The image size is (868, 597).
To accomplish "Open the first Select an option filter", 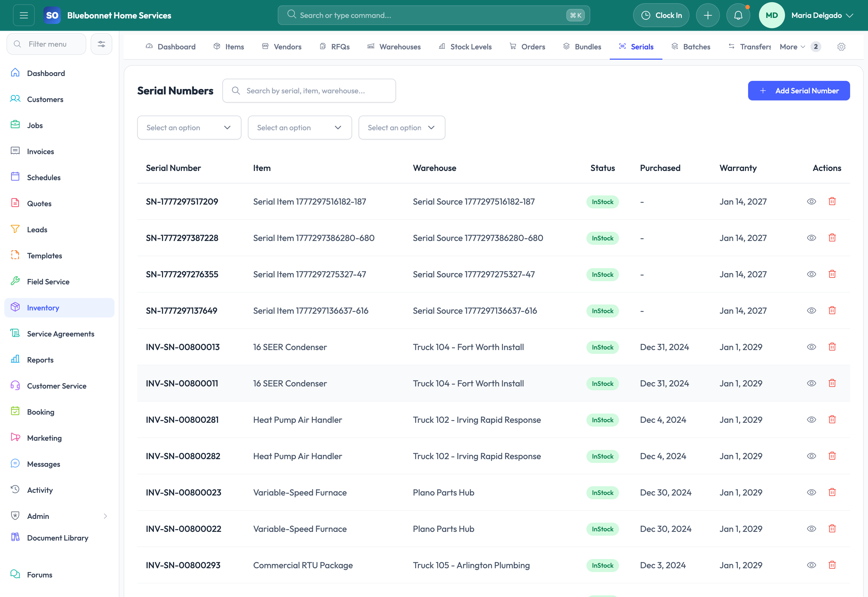I will (x=189, y=128).
